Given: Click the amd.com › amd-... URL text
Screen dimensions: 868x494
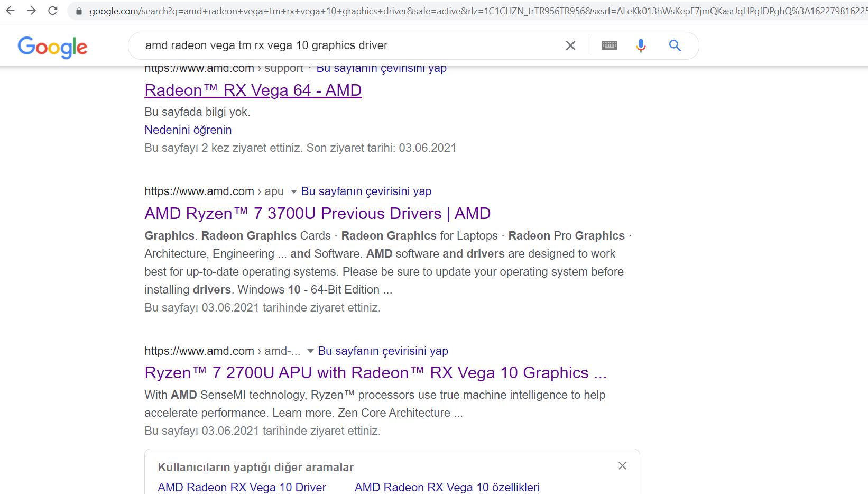Looking at the screenshot, I should 223,351.
